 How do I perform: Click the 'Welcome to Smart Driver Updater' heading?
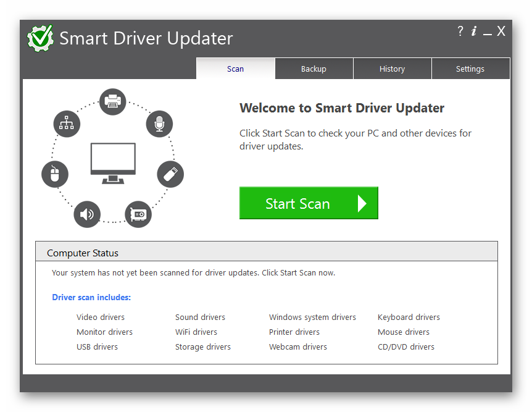pyautogui.click(x=342, y=108)
